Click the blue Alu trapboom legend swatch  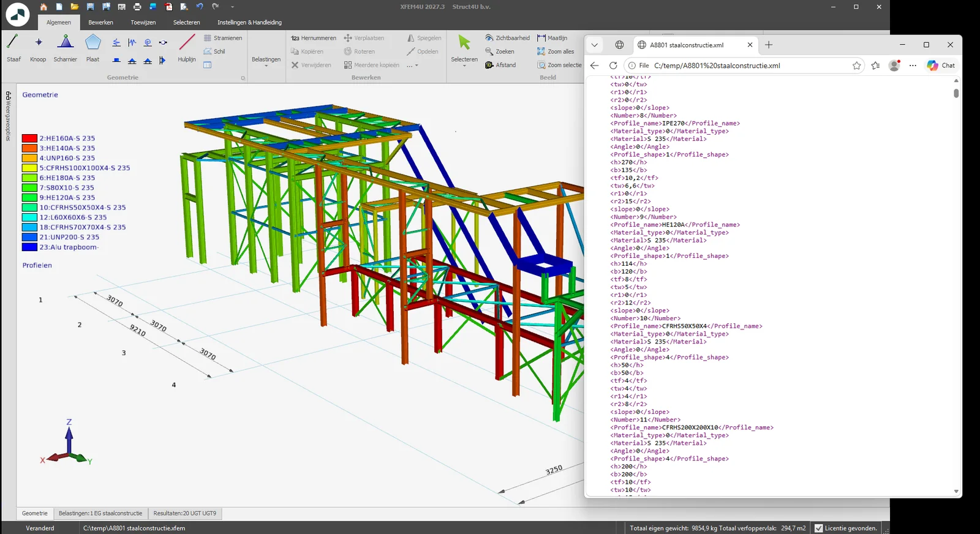click(29, 247)
